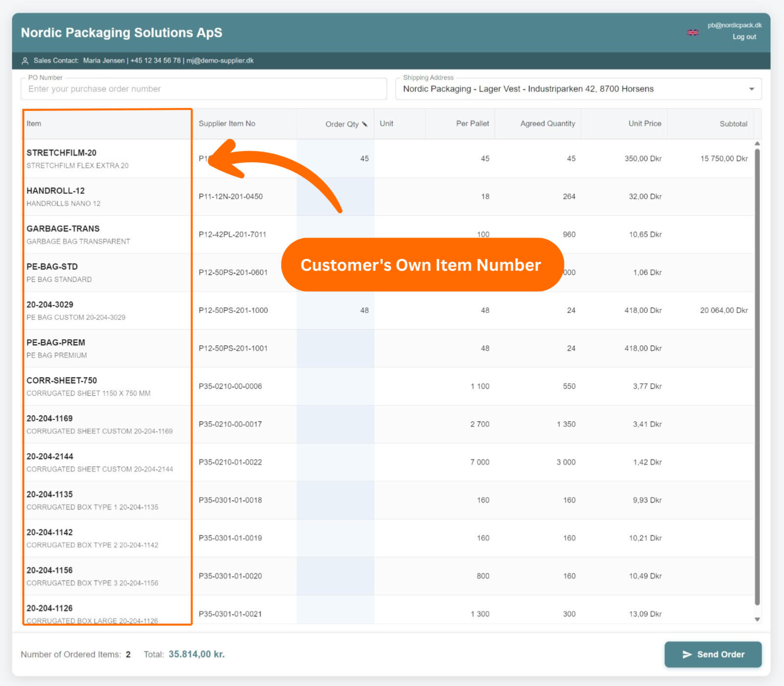Viewport: 784px width, 686px height.
Task: Click the Send Order button
Action: [x=713, y=654]
